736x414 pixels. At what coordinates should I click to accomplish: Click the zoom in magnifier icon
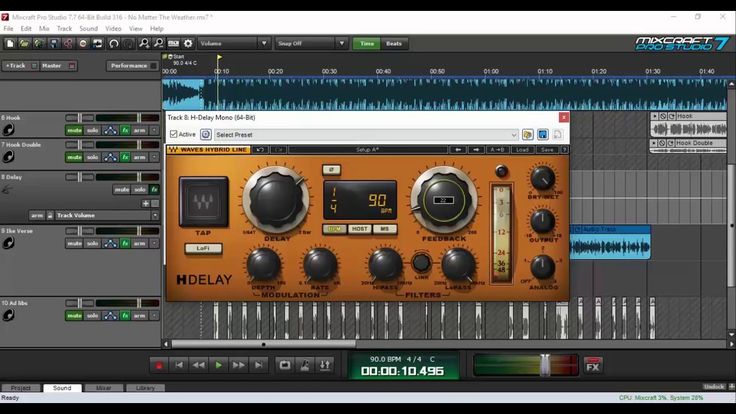click(144, 44)
